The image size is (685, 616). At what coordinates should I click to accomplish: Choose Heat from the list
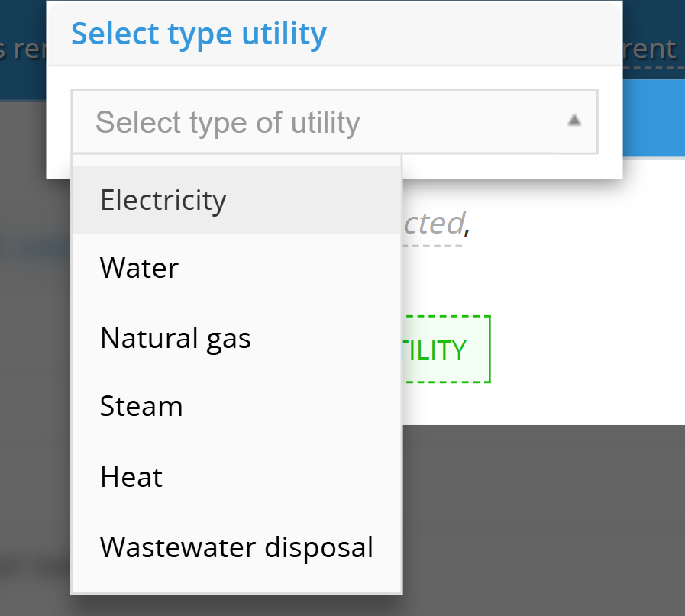coord(131,478)
